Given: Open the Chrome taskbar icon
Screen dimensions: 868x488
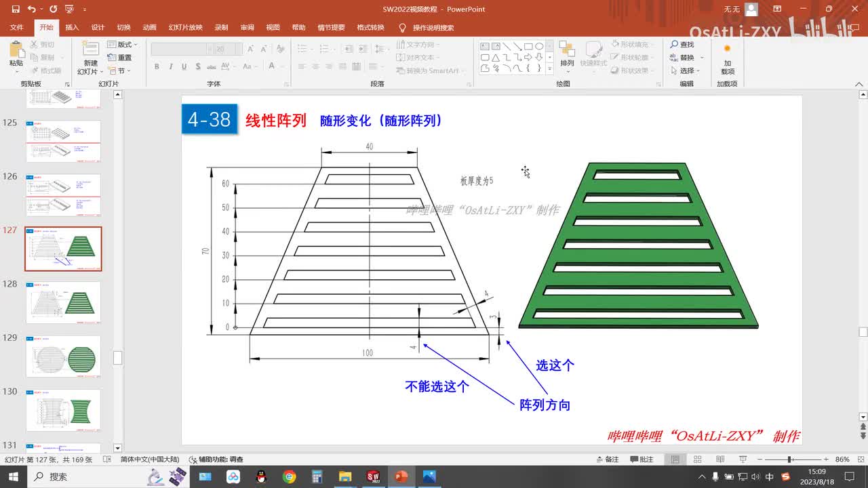Looking at the screenshot, I should [289, 476].
